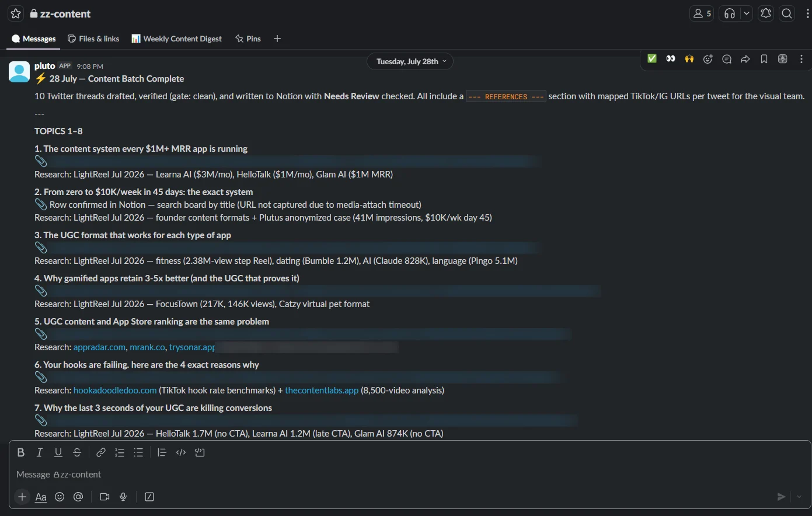This screenshot has width=812, height=516.
Task: Open hookadoodledoo.com link
Action: click(x=115, y=391)
